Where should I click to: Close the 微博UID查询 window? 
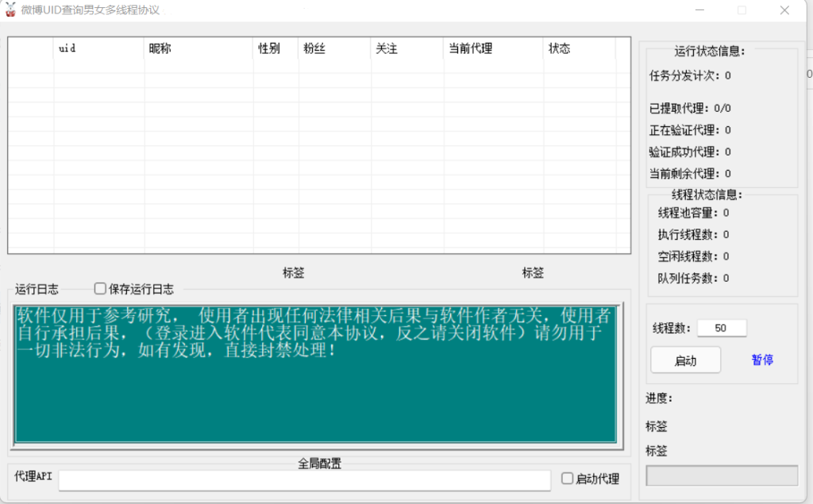point(784,10)
